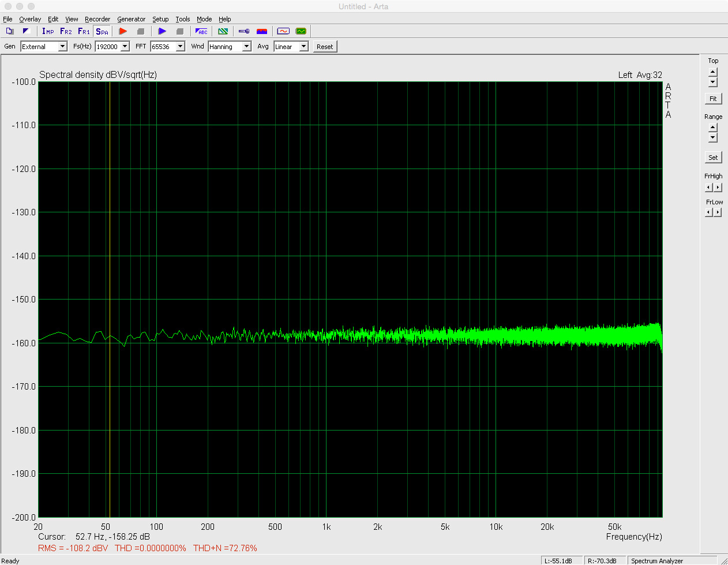728x565 pixels.
Task: Expand the FFT size 65536 dropdown
Action: point(181,47)
